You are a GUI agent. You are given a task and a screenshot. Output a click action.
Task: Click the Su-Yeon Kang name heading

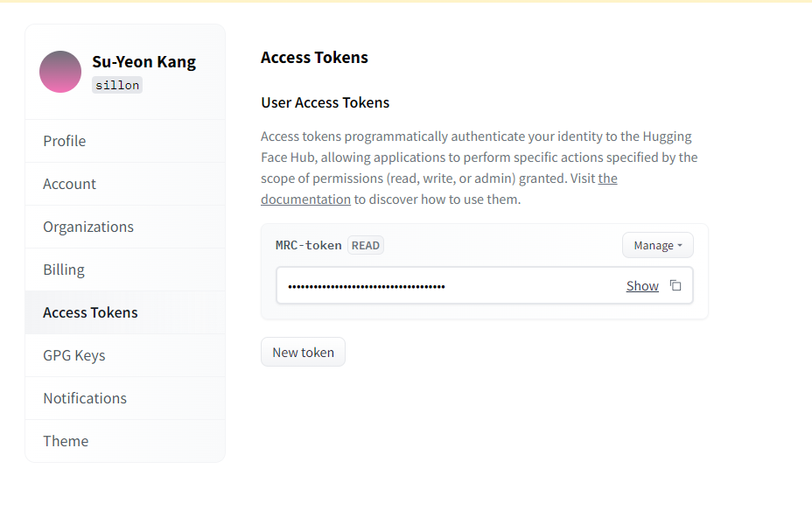(144, 61)
